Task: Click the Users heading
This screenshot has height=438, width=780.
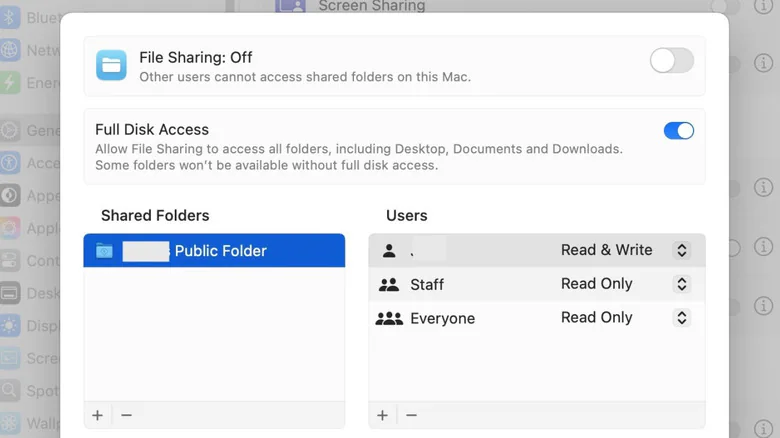Action: click(406, 216)
